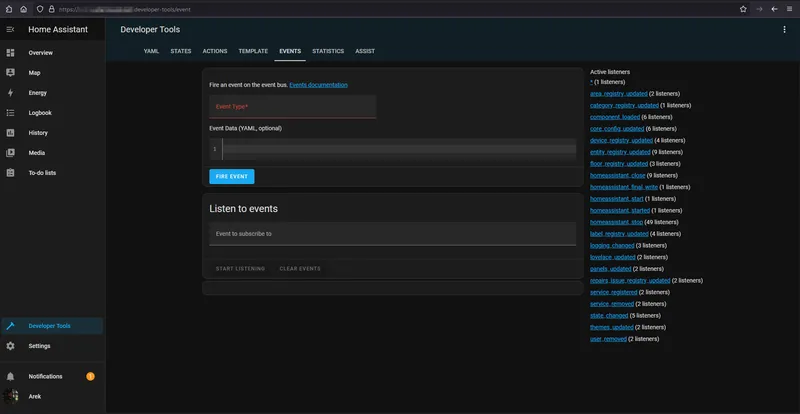The image size is (800, 414).
Task: Switch to the Statistics tab
Action: (328, 51)
